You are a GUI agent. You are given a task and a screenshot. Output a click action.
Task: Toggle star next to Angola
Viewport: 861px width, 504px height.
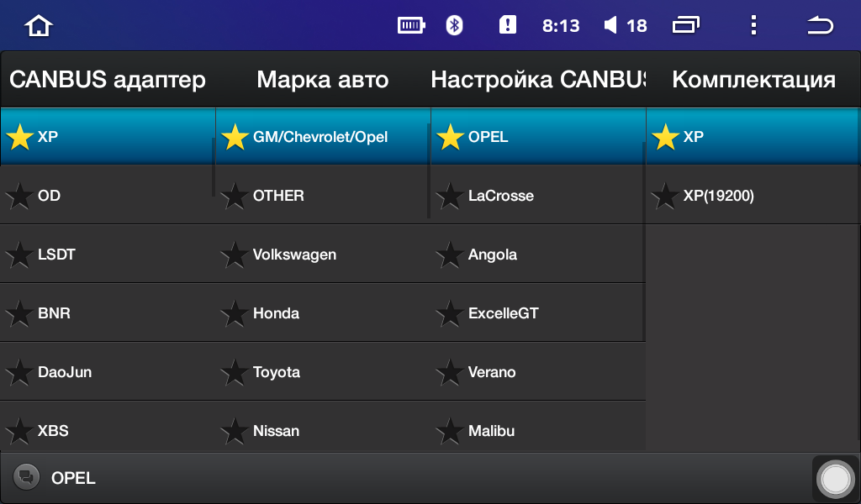[x=450, y=255]
